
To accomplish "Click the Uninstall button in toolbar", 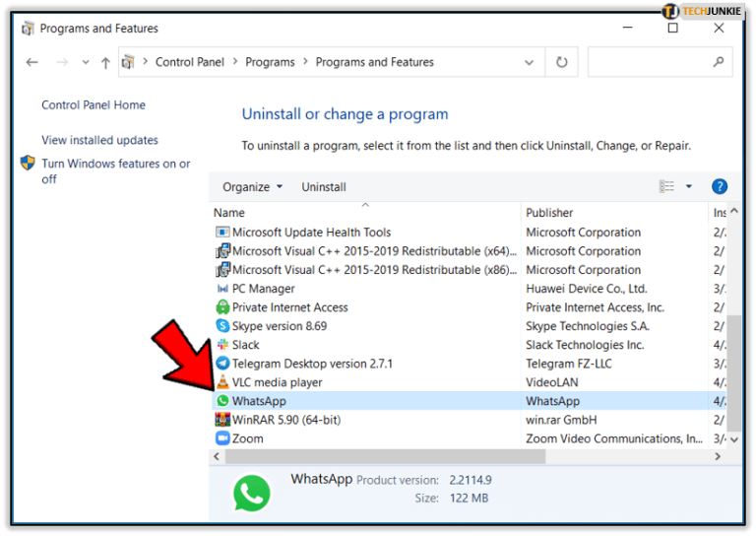I will [x=324, y=186].
